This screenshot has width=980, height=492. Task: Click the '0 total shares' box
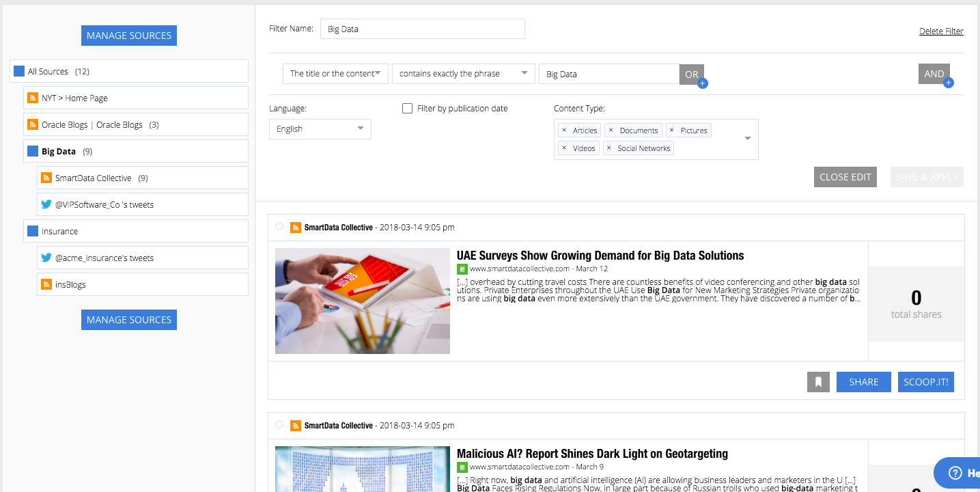coord(916,304)
